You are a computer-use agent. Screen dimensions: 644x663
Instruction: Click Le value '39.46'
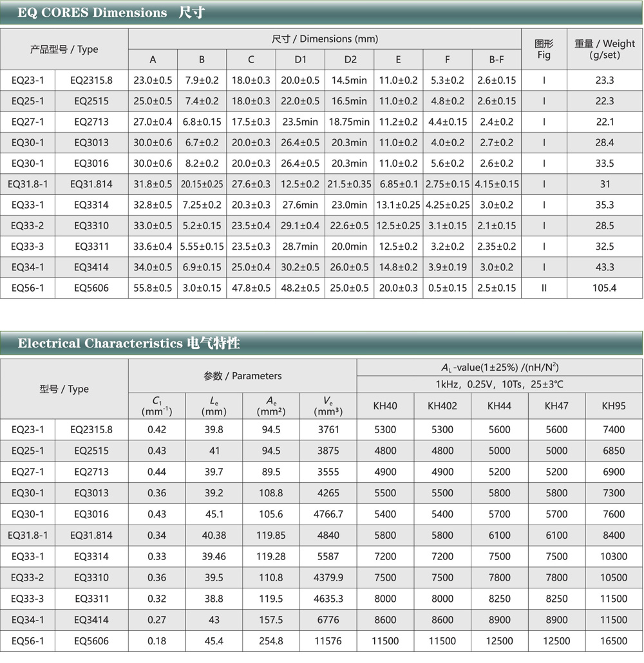[x=214, y=556]
